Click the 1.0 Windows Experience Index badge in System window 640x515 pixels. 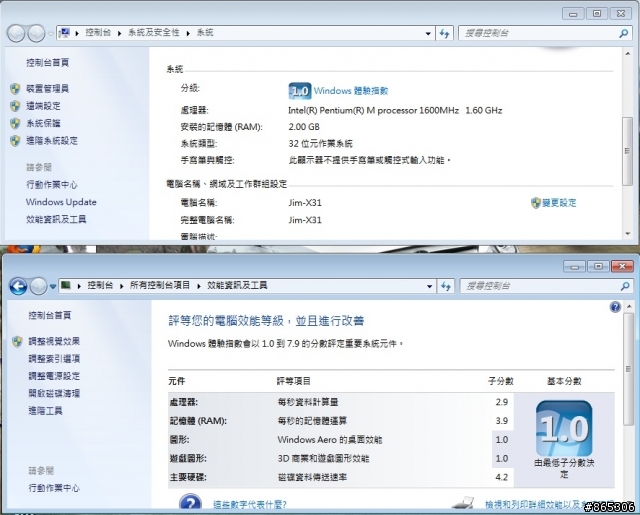coord(300,91)
